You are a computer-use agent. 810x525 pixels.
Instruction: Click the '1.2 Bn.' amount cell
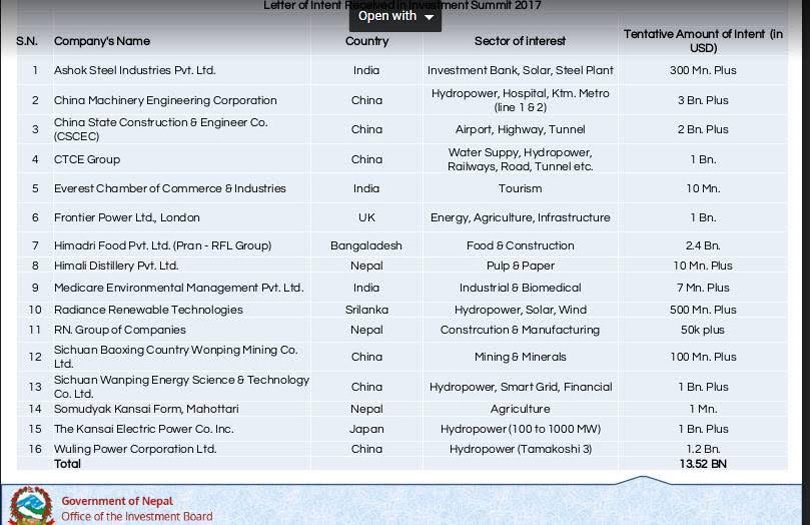703,449
